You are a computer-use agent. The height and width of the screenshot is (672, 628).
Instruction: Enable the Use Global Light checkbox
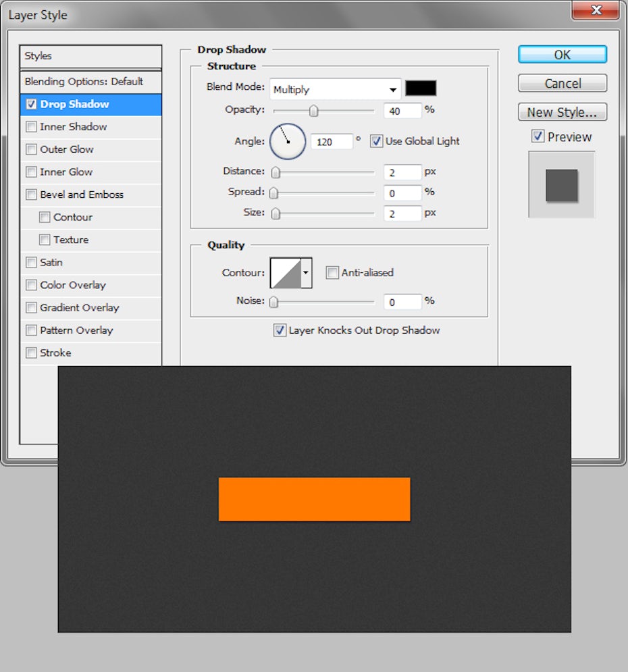(375, 141)
